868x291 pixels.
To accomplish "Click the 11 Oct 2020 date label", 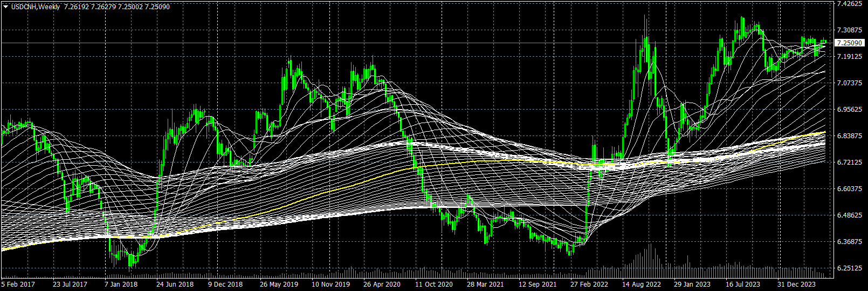I will (433, 284).
